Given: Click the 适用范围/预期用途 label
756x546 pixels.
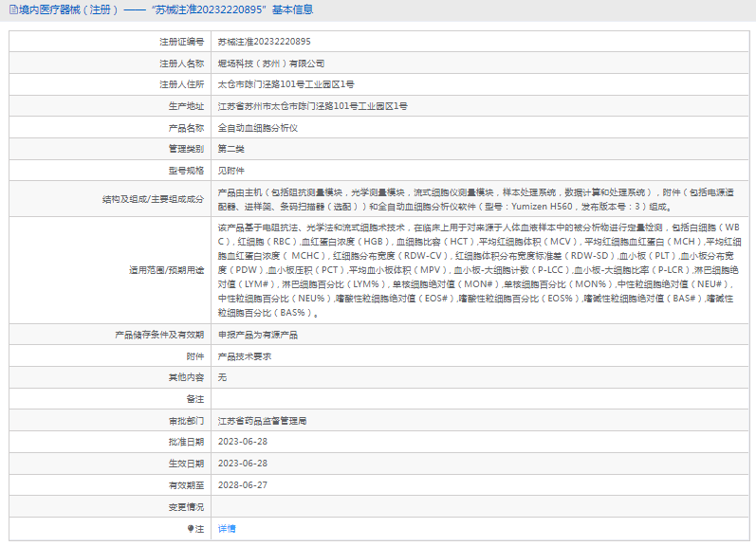Looking at the screenshot, I should pyautogui.click(x=166, y=270).
